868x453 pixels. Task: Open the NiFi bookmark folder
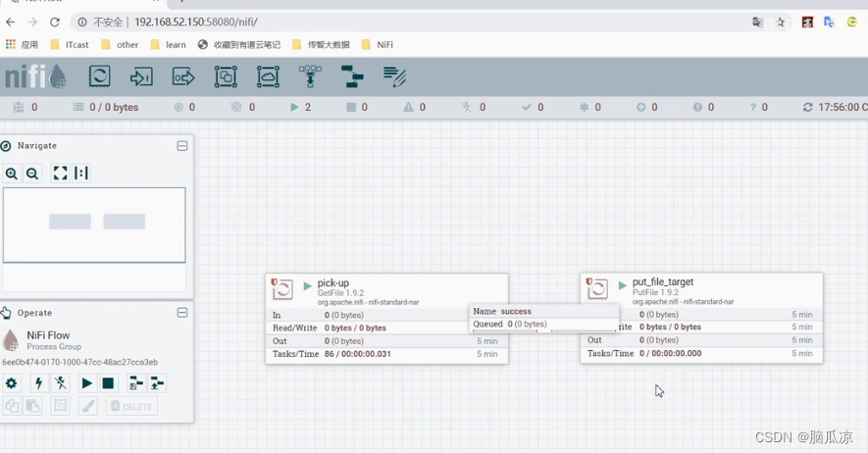pyautogui.click(x=378, y=45)
